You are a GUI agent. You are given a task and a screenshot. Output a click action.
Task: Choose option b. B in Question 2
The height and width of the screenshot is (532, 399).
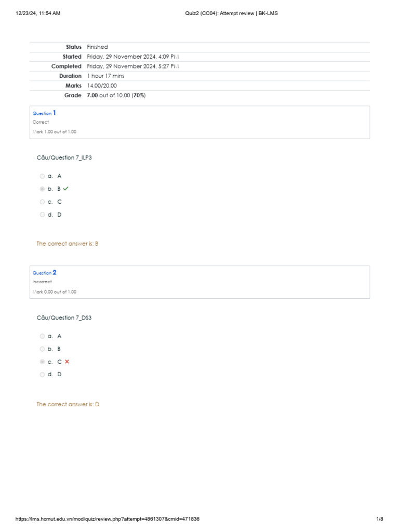tap(42, 349)
